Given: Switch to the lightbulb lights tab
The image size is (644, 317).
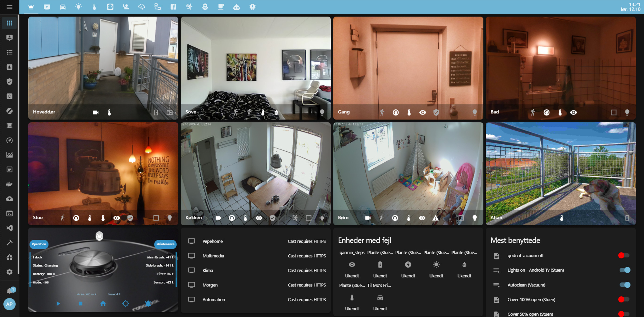Looking at the screenshot, I should click(x=79, y=7).
